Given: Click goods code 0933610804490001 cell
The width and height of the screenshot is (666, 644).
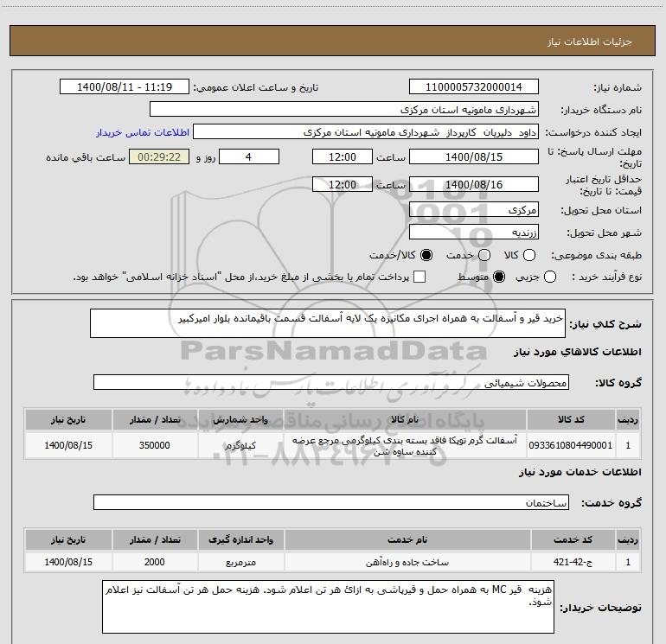Looking at the screenshot, I should pos(571,445).
